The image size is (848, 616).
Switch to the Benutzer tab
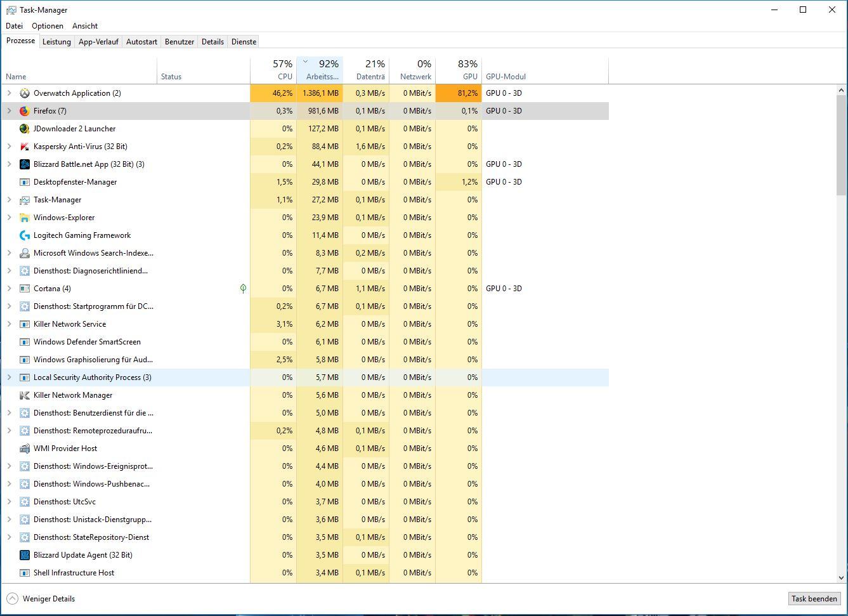tap(179, 42)
